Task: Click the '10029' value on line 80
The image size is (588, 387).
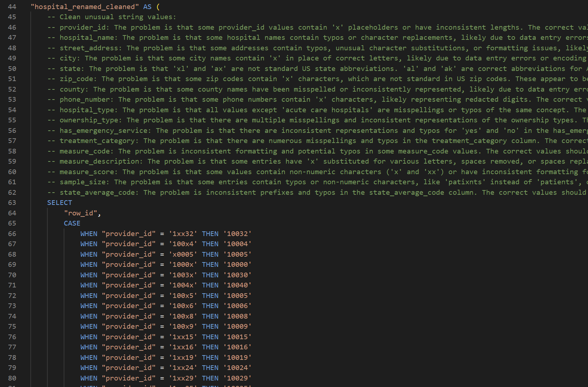Action: click(x=237, y=378)
